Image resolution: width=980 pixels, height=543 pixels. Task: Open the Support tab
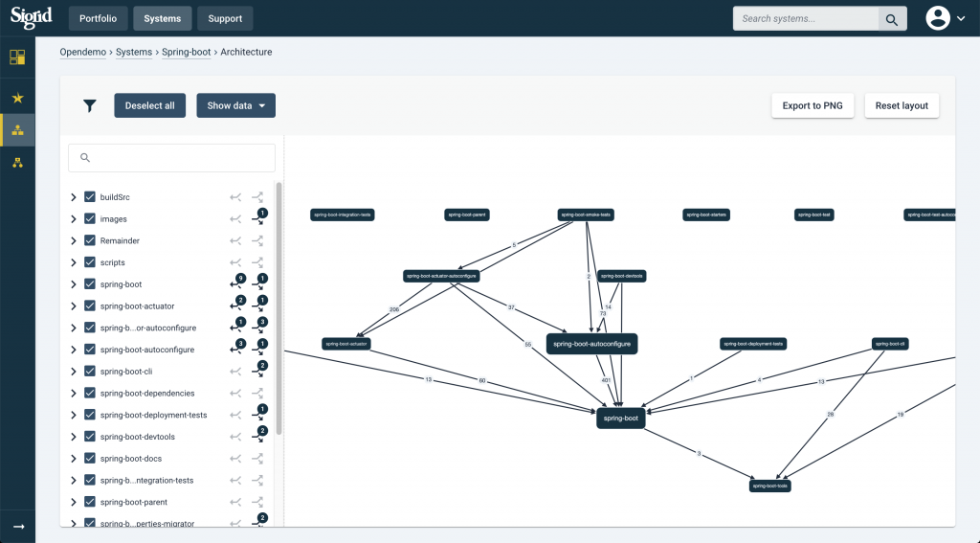(225, 19)
